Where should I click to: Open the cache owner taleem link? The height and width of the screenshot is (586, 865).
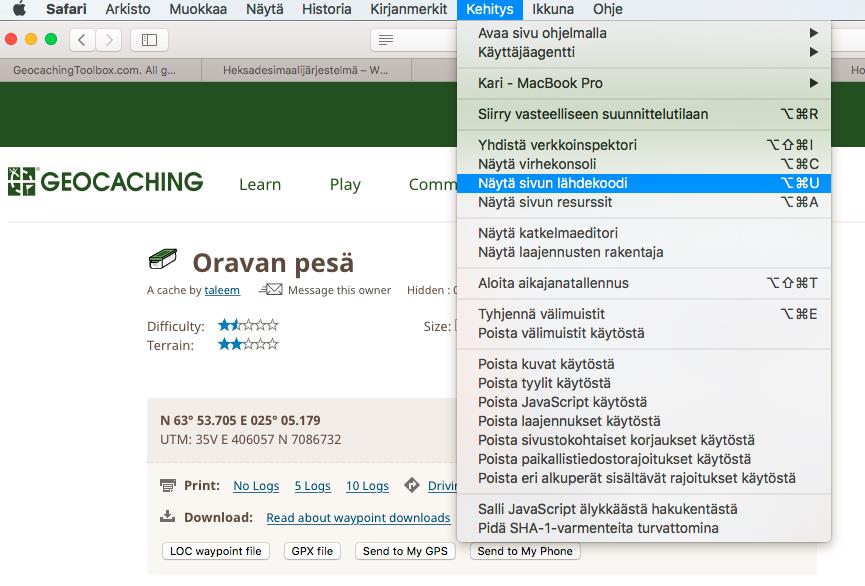point(222,290)
